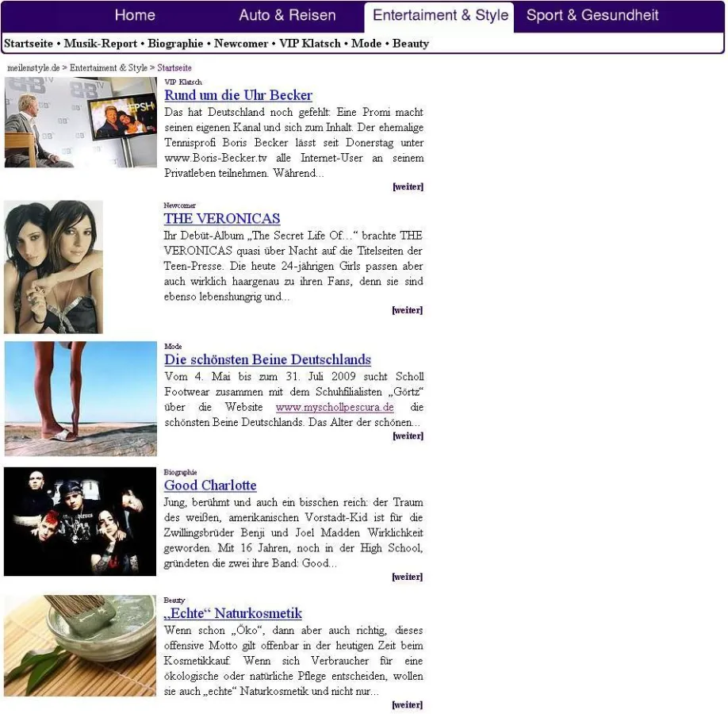Select Beauty in the submenu
The height and width of the screenshot is (714, 728).
411,44
